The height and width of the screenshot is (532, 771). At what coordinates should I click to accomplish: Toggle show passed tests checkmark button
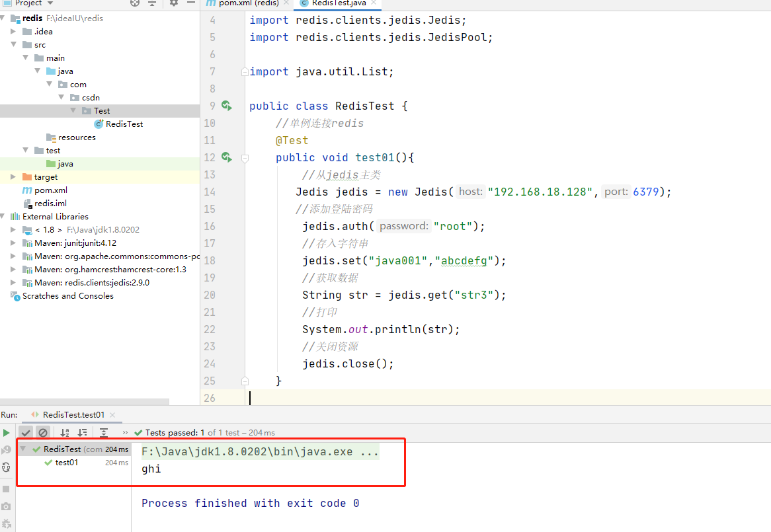pyautogui.click(x=26, y=433)
